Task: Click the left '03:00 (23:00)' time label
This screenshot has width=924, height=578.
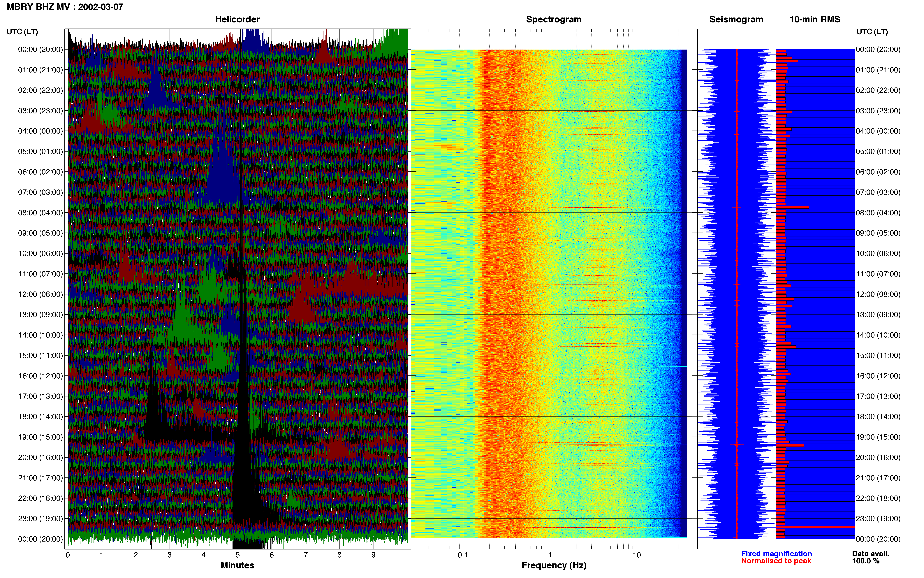Action: (41, 111)
